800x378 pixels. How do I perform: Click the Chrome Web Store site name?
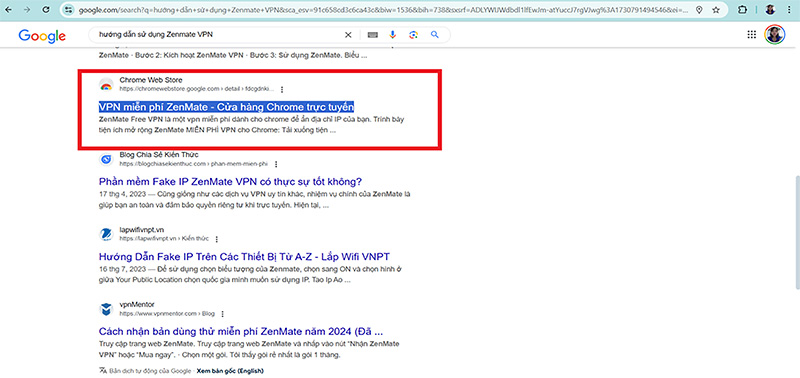(x=151, y=80)
